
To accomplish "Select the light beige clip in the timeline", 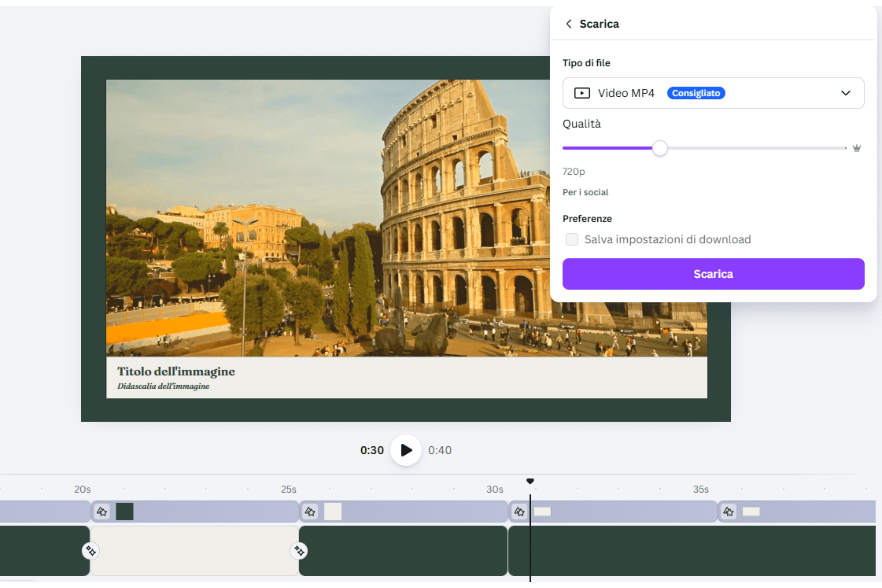I will tap(194, 551).
